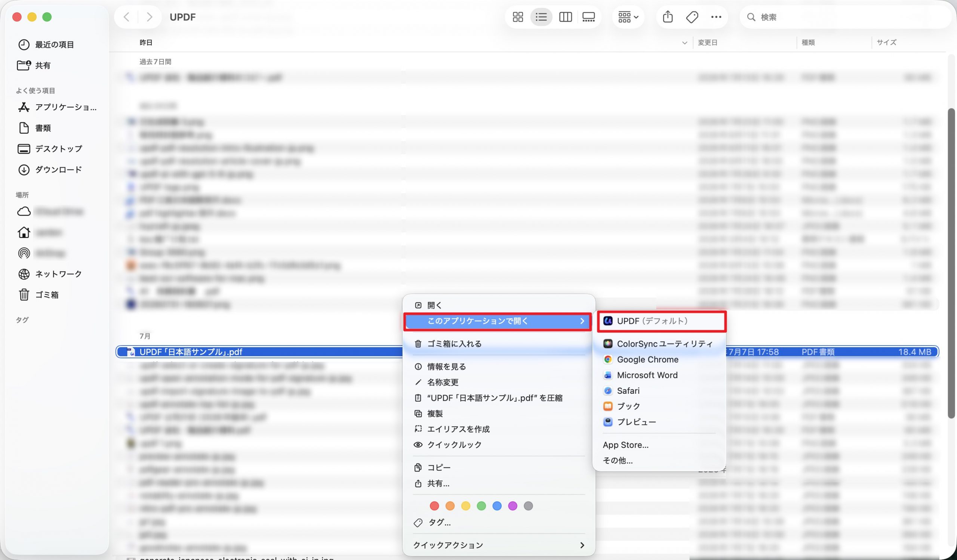This screenshot has height=560, width=957.
Task: Apply the orange tag color
Action: point(450,506)
